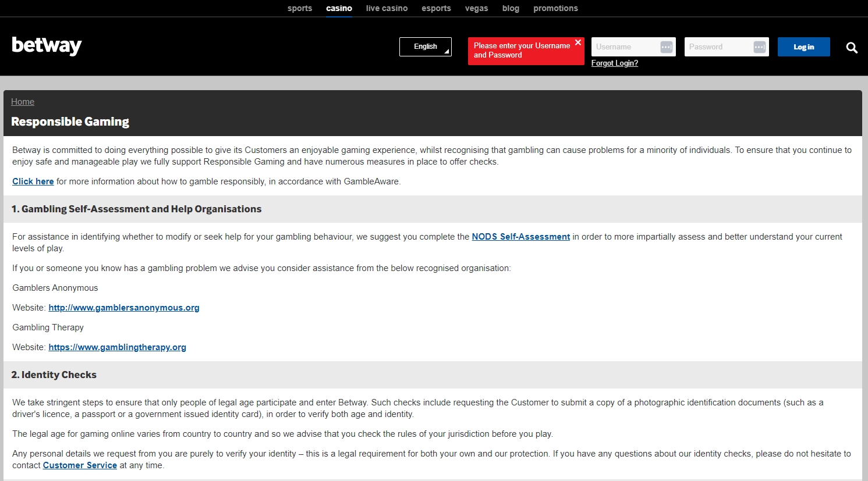
Task: Visit the gamblingtherapy.org link
Action: click(118, 347)
